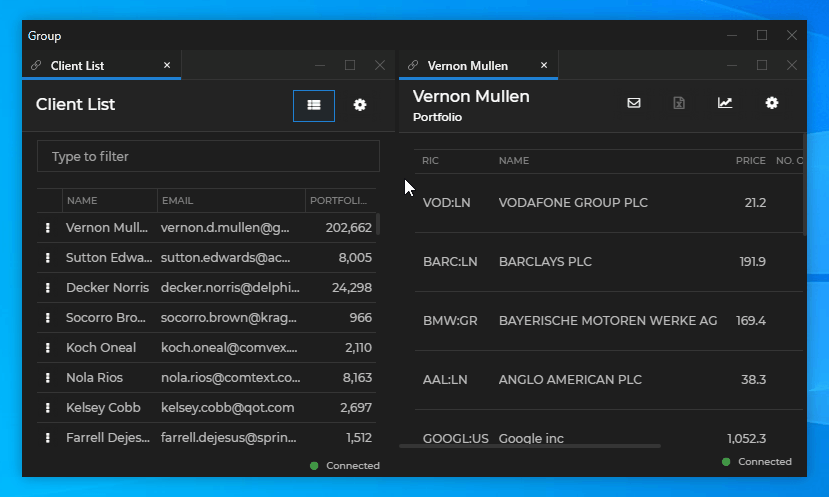Select the VOD:LN ticker cell
Screen dimensions: 829x497
pyautogui.click(x=446, y=203)
